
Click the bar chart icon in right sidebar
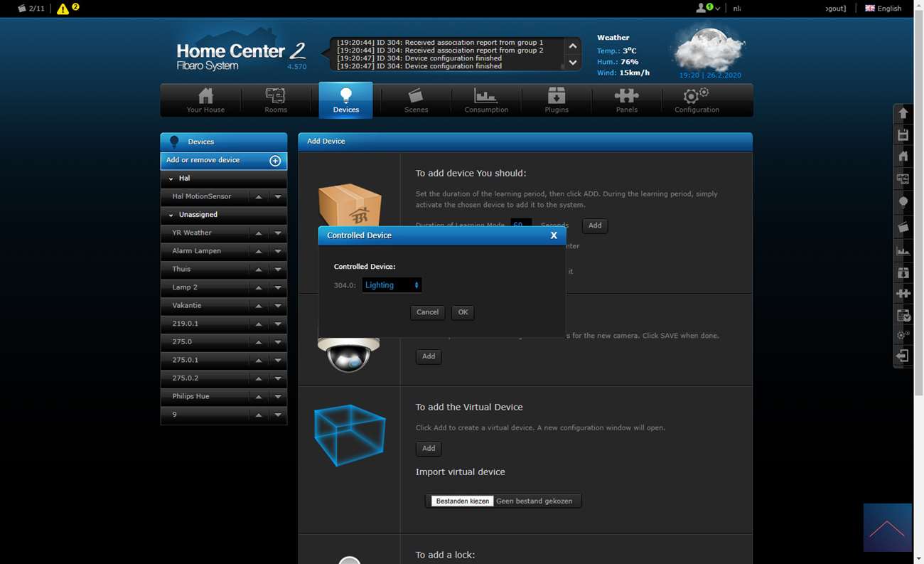point(903,250)
